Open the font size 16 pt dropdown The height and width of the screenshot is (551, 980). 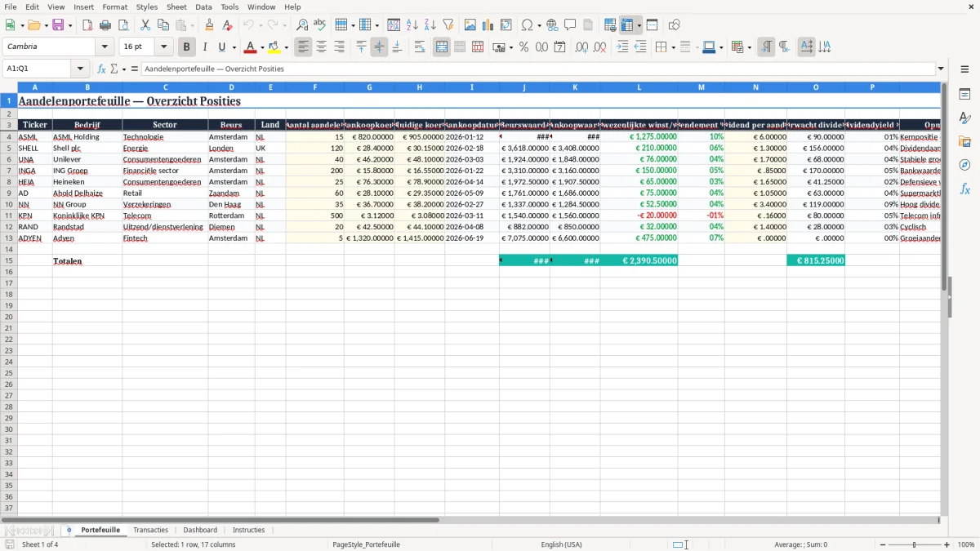coord(164,47)
